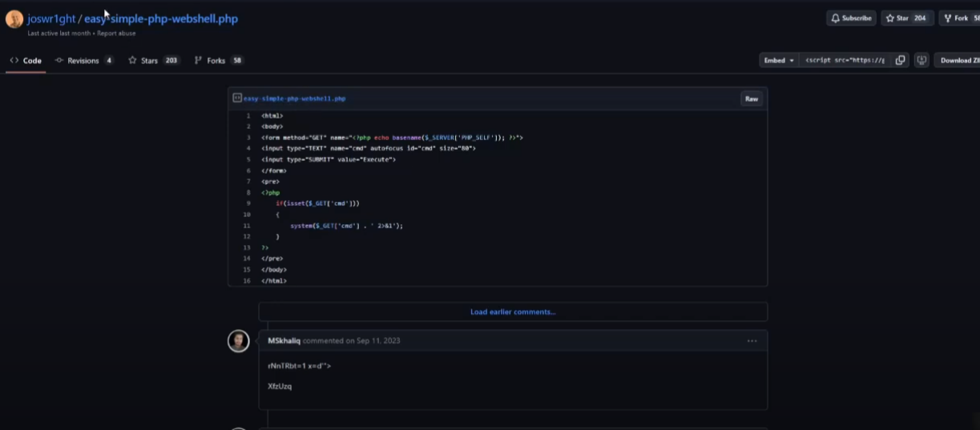This screenshot has width=980, height=430.
Task: Click line number 16 in the gutter
Action: pos(247,281)
